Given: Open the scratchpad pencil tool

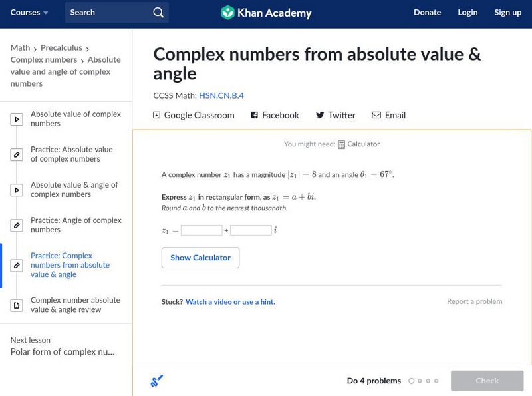Looking at the screenshot, I should coord(157,381).
